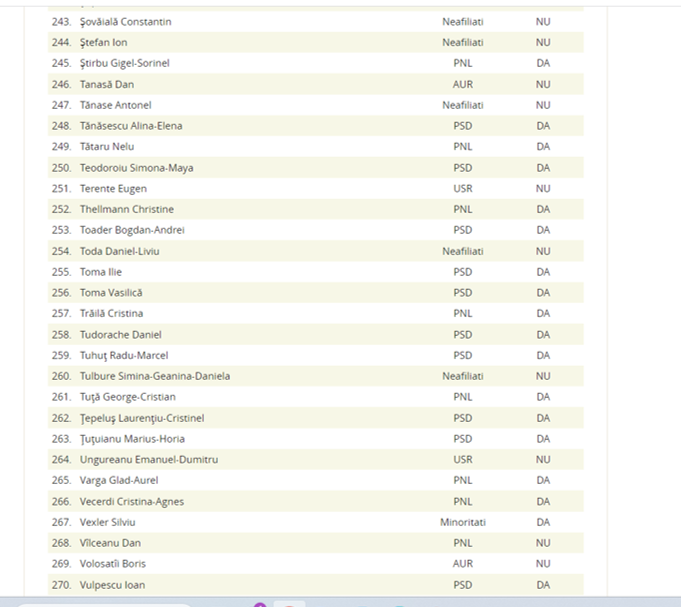Open Tanasă Dan's profile link
Viewport: 681px width, 607px height.
point(106,84)
